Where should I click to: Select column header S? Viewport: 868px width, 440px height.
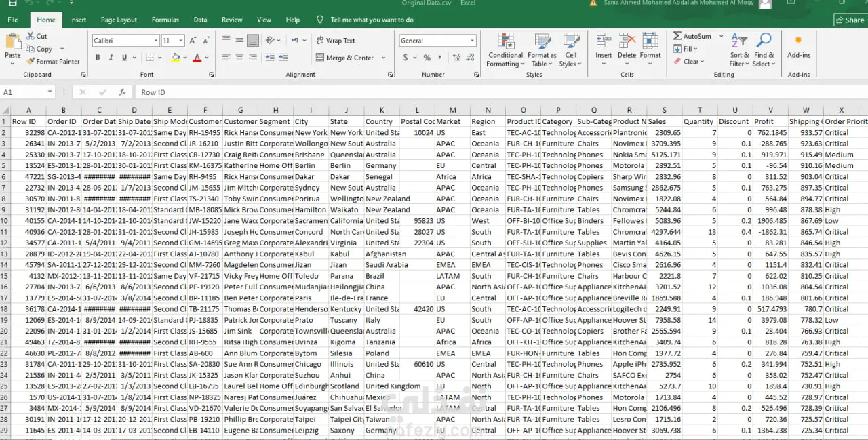coord(664,110)
